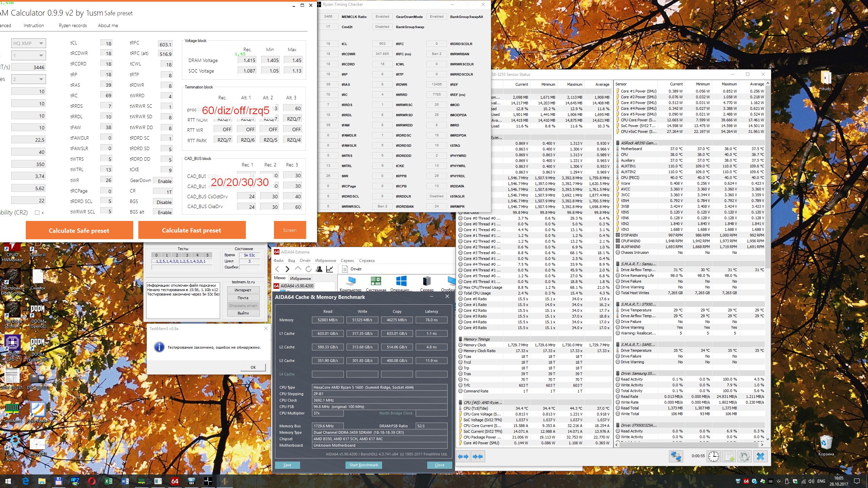868x488 pixels.
Task: Toggle the stability CR2 checkbox
Action: pos(37,213)
